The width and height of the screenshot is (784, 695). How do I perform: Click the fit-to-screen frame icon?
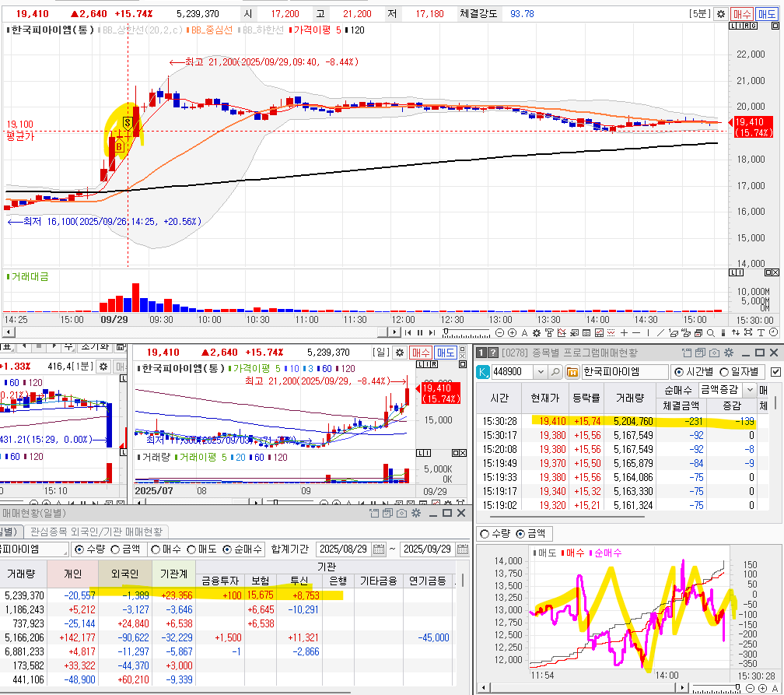(x=748, y=332)
